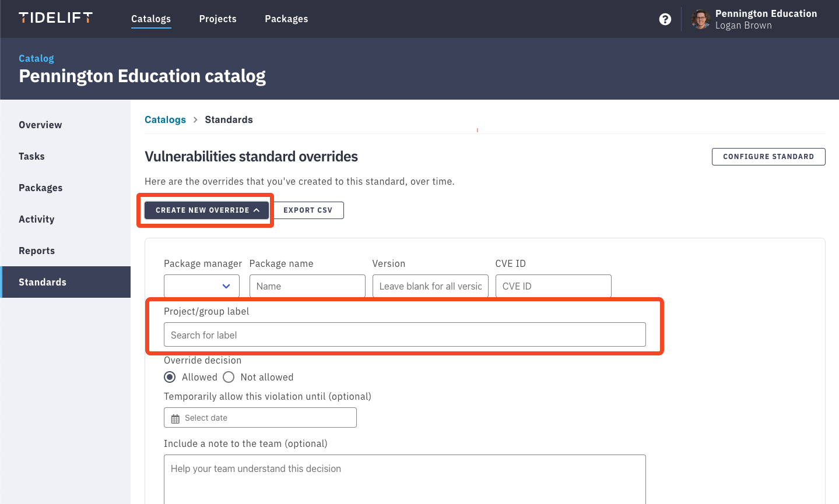Open the Select date field
This screenshot has width=839, height=504.
pos(260,418)
